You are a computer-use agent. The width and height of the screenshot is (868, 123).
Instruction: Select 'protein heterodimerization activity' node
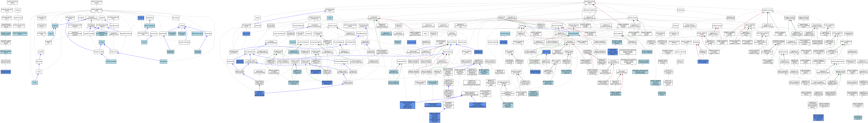coord(20,34)
